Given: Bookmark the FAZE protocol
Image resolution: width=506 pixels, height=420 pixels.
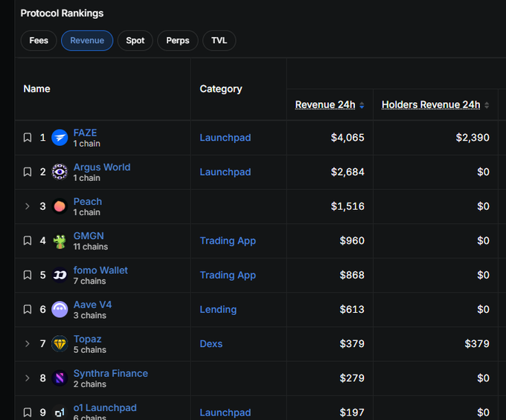Looking at the screenshot, I should tap(28, 138).
